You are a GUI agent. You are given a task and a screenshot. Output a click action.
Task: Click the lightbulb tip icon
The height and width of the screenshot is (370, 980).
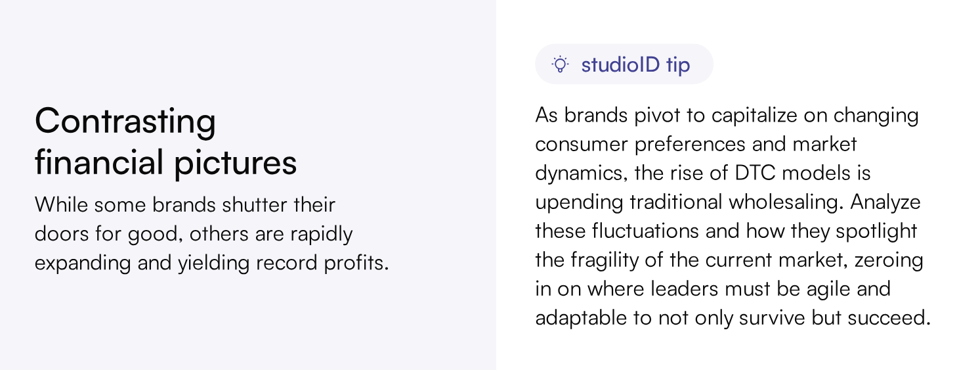pos(559,64)
